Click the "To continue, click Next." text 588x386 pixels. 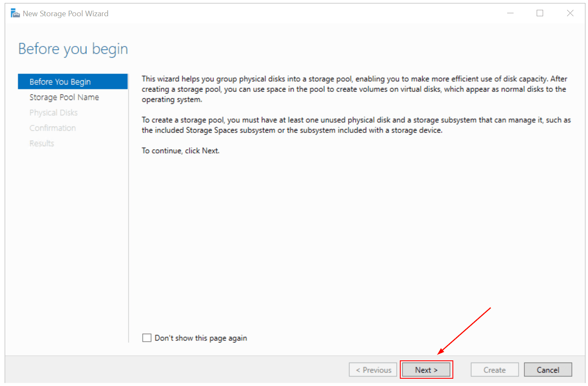point(180,151)
